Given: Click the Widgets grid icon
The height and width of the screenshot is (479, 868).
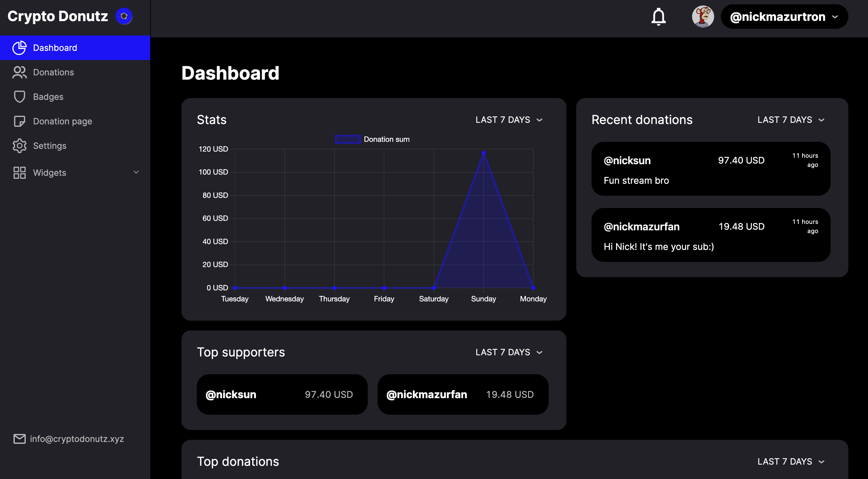Looking at the screenshot, I should point(19,173).
